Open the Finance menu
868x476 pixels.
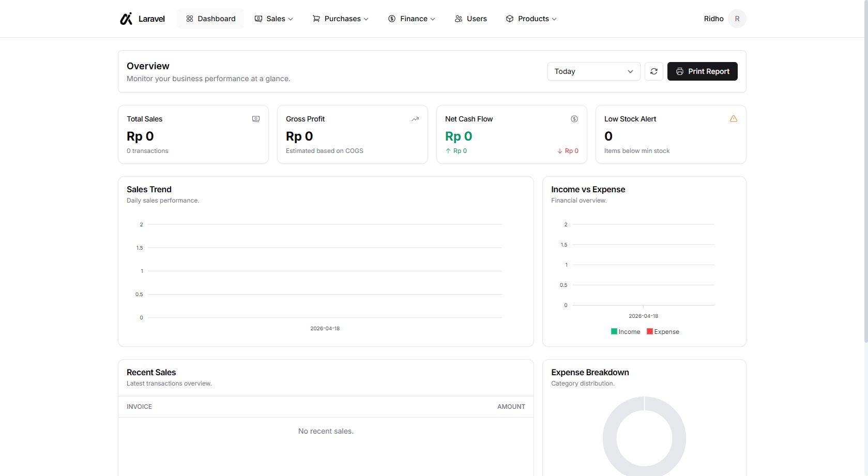click(412, 19)
